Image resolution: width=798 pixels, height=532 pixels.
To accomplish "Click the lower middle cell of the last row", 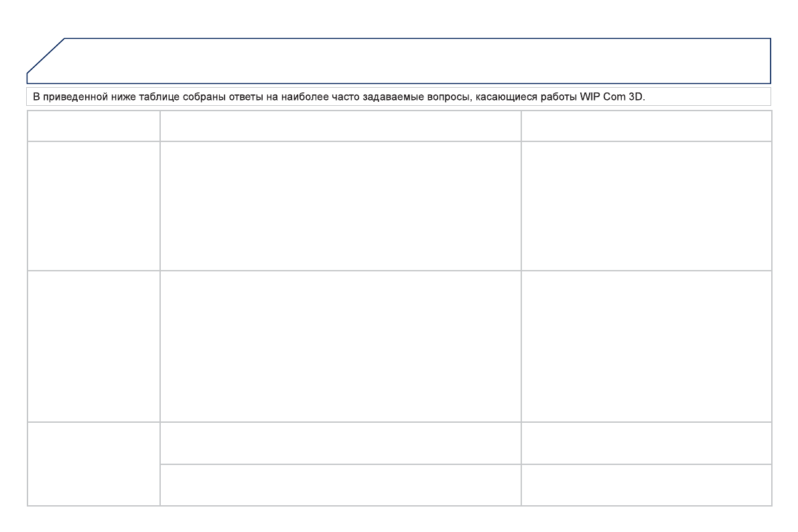I will pyautogui.click(x=340, y=484).
